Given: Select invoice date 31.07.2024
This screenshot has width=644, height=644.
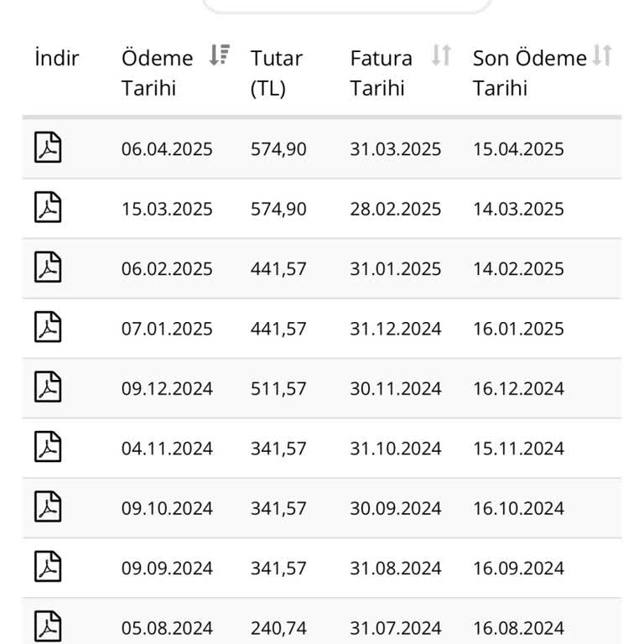Looking at the screenshot, I should point(396,629).
